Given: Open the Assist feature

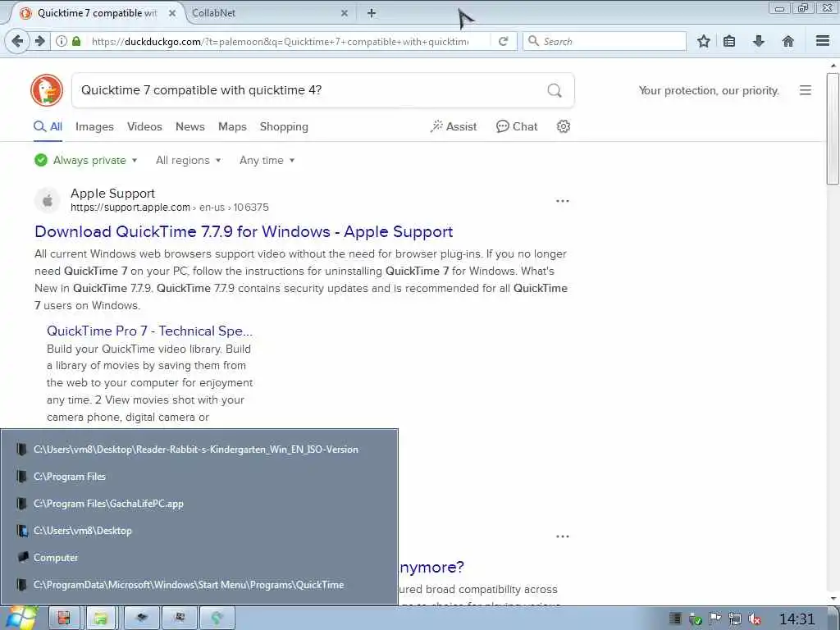Looking at the screenshot, I should point(453,126).
